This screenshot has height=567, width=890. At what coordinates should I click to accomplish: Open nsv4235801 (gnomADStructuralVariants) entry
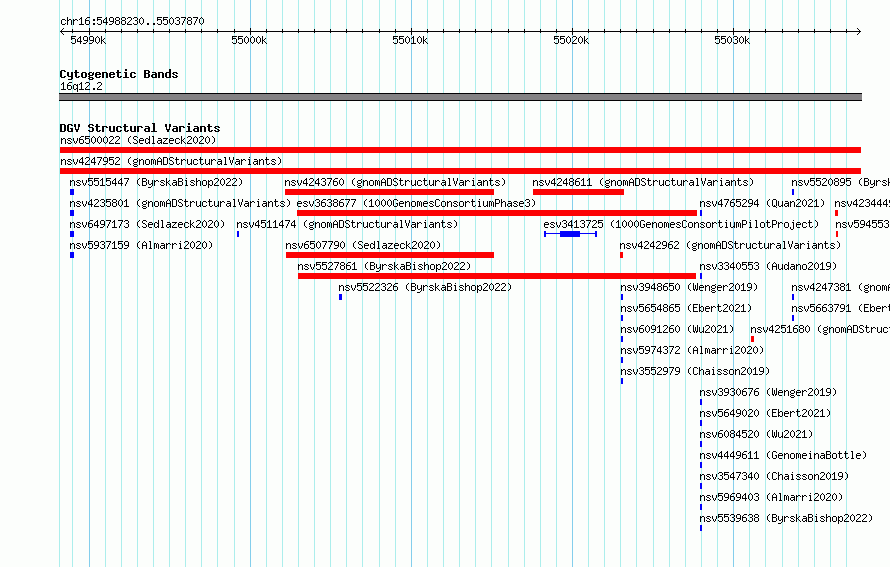pyautogui.click(x=180, y=203)
